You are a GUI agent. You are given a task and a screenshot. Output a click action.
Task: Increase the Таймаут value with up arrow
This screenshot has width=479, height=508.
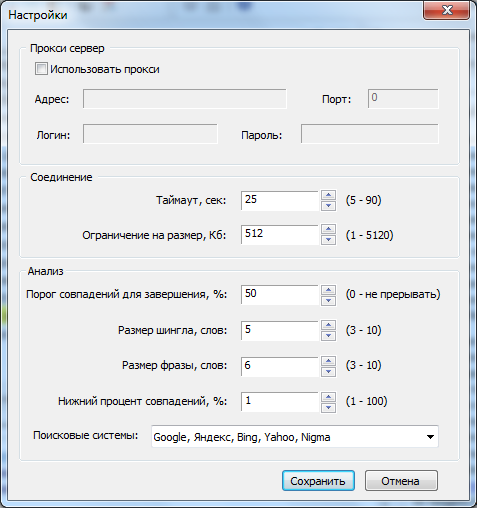point(328,195)
